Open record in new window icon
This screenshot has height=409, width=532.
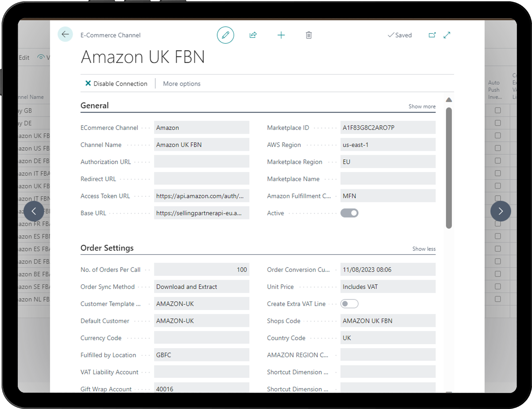[432, 35]
